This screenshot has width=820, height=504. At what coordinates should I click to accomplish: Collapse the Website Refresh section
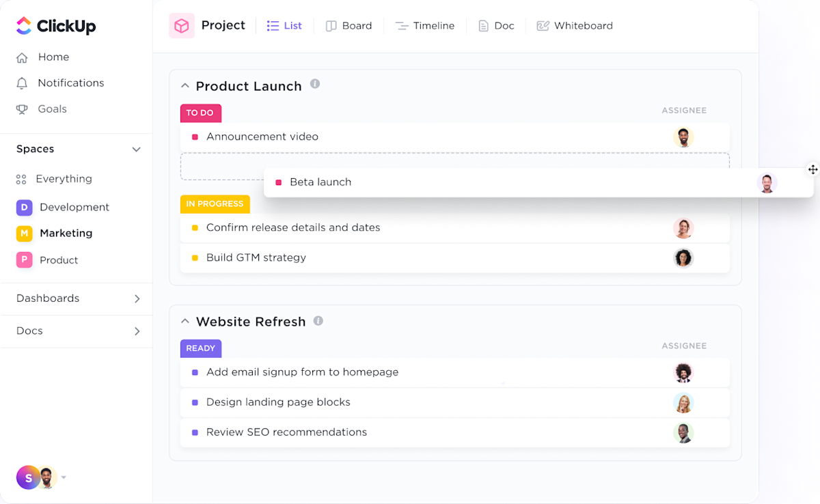184,321
